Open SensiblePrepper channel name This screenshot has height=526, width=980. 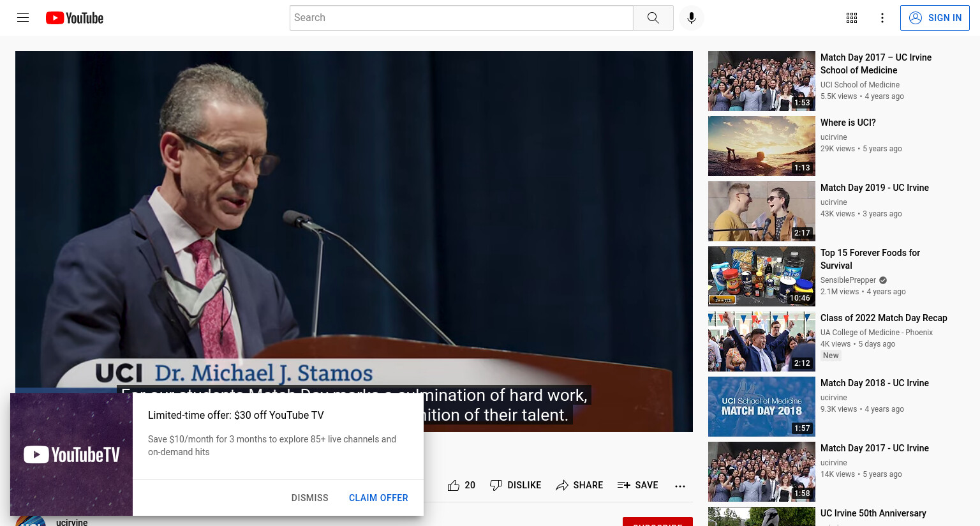[x=848, y=280]
